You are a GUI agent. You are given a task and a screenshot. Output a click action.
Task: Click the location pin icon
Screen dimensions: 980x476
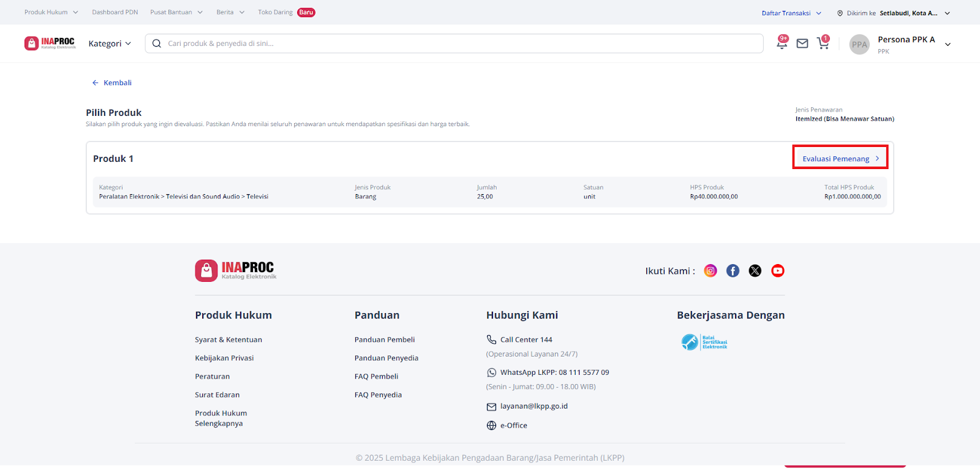click(x=840, y=13)
